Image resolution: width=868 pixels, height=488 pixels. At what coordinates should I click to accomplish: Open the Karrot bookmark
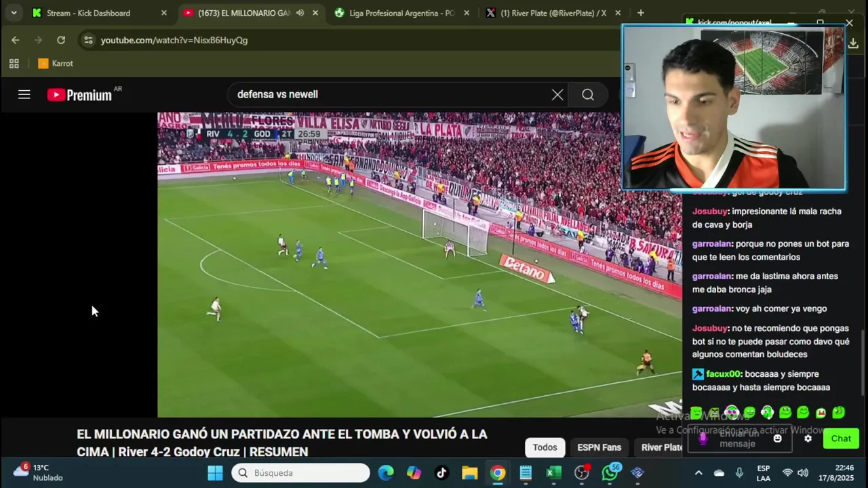(x=56, y=64)
